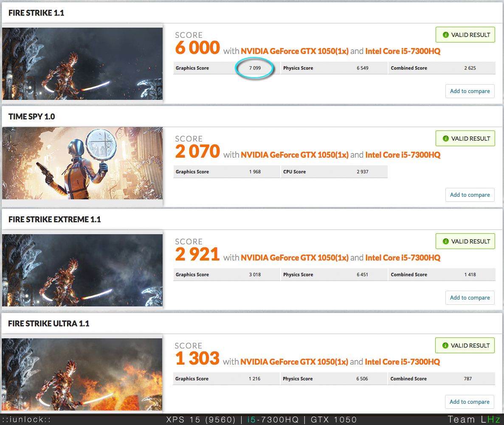Screen dimensions: 504x425
Task: Click physics score value 6 506
Action: (x=362, y=379)
